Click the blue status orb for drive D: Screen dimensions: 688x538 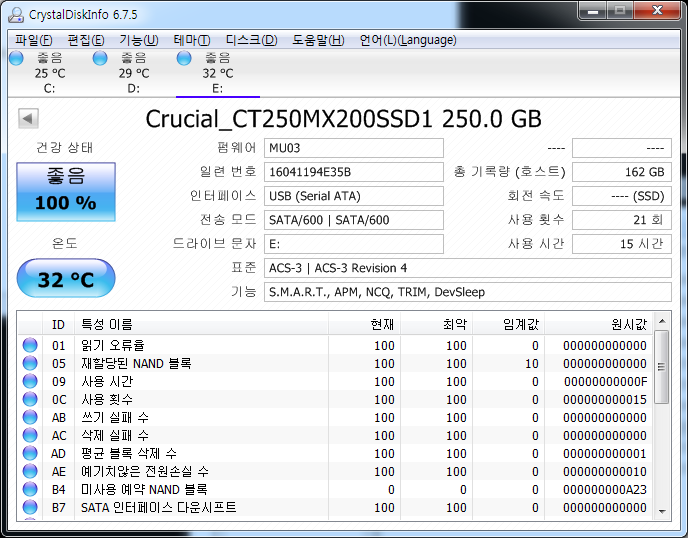click(x=100, y=58)
